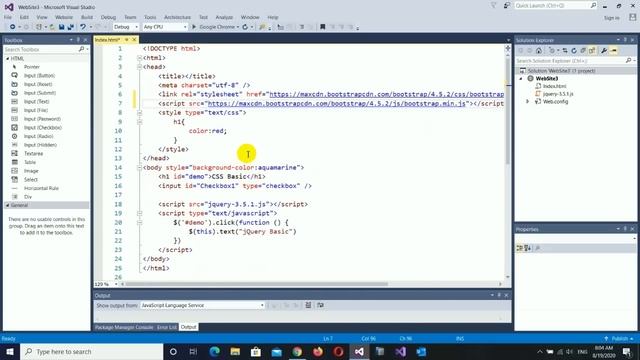Click the editor horizontal scrollbar thumb
Screen dimensions: 640x360
257,284
